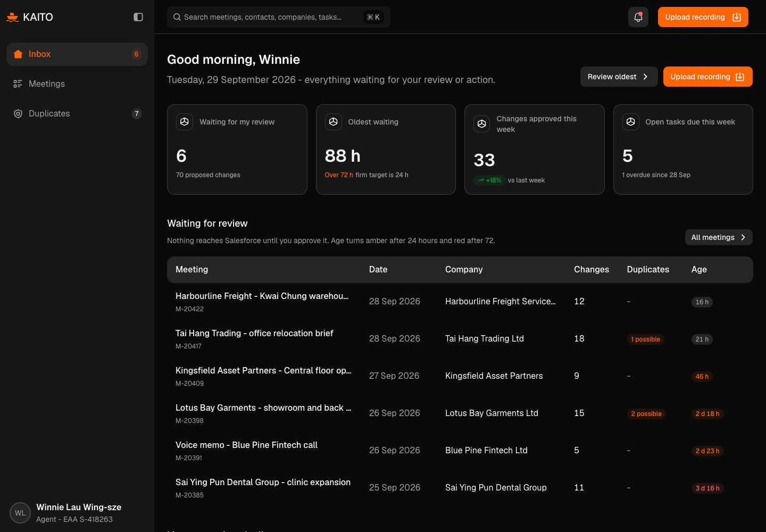The height and width of the screenshot is (532, 766).
Task: Sort by the Age column header
Action: (x=699, y=270)
